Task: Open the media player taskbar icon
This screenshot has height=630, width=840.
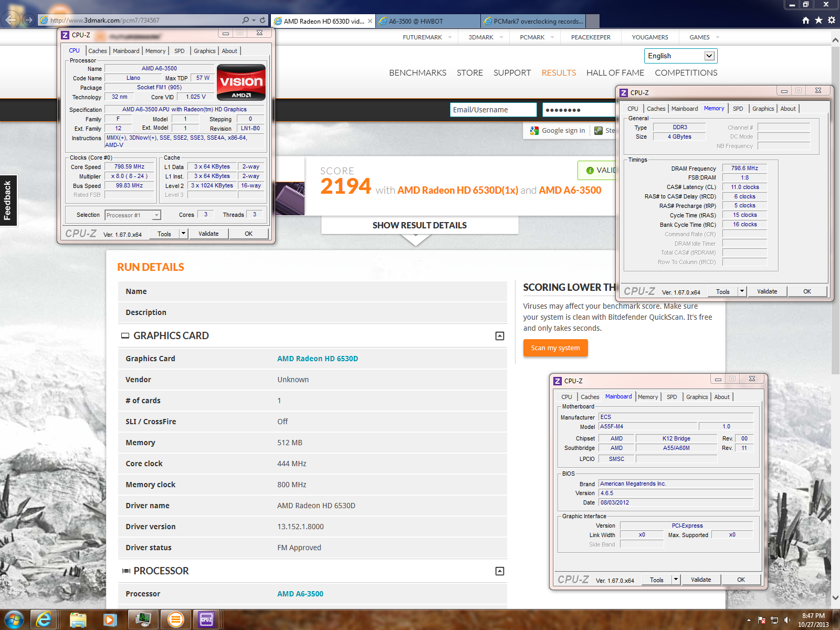Action: pyautogui.click(x=110, y=620)
